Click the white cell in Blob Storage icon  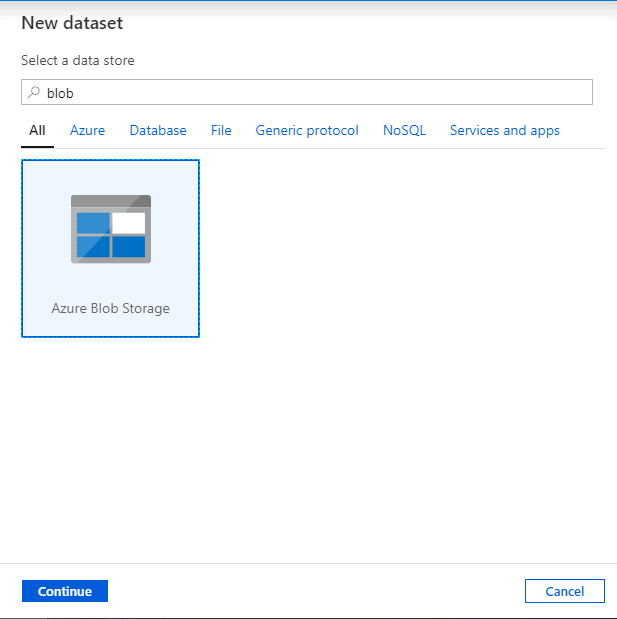(x=129, y=222)
